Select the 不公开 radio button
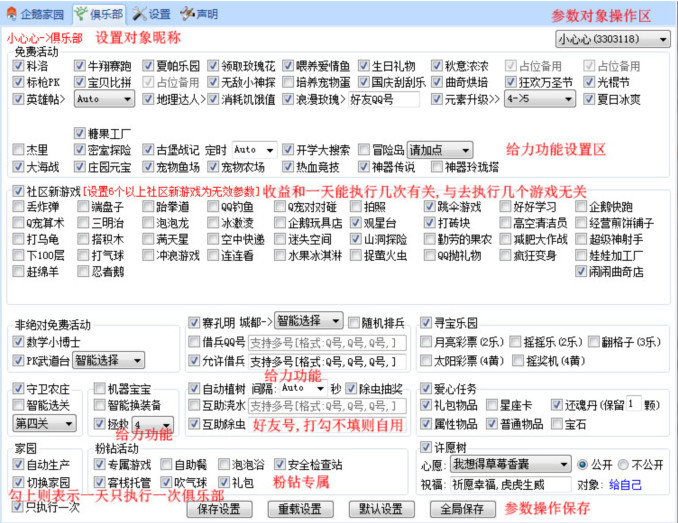Screen dimensions: 678x523 click(624, 465)
